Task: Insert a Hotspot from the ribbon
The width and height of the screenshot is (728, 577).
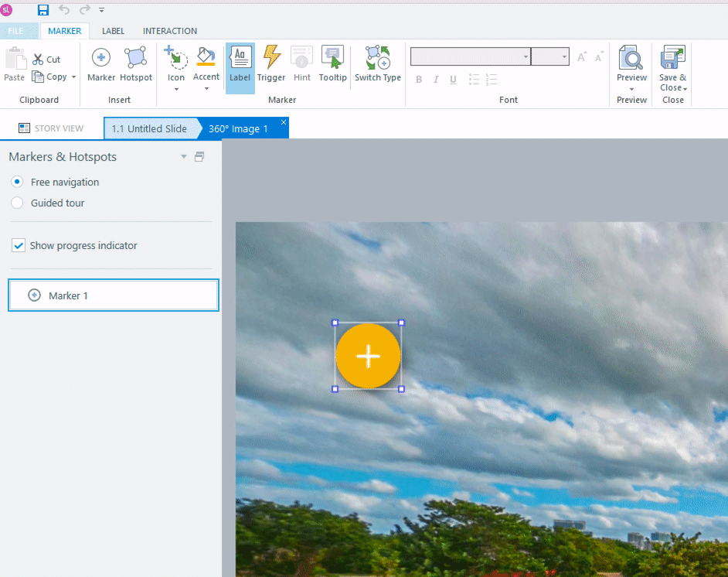Action: coord(136,59)
